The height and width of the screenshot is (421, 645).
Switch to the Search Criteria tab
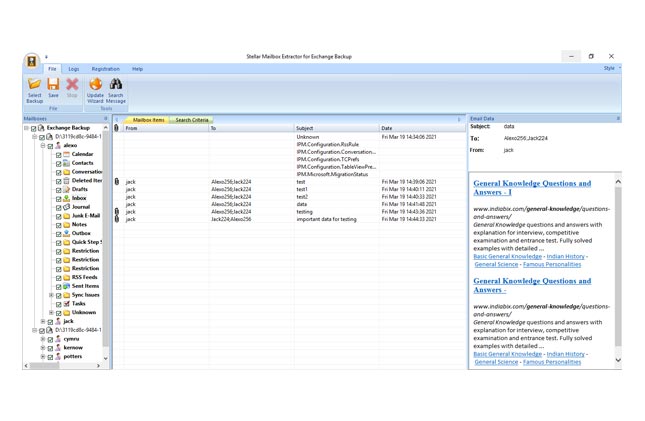click(192, 120)
